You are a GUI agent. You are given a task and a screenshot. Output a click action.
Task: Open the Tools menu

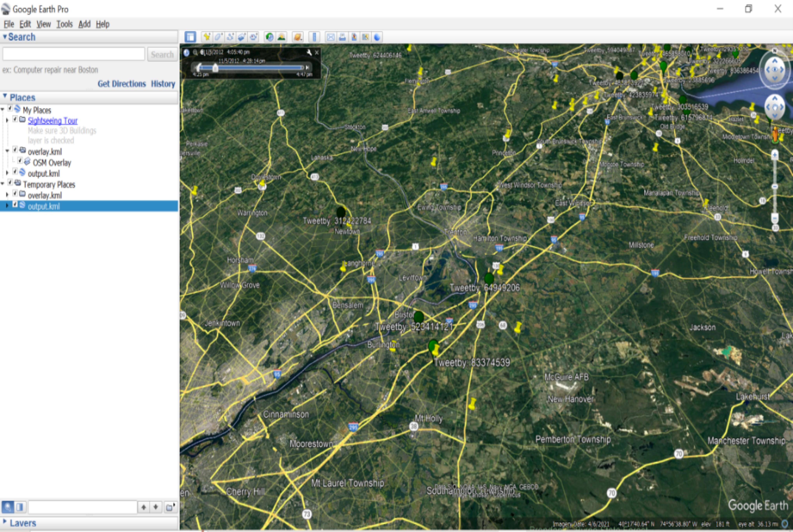tap(65, 24)
